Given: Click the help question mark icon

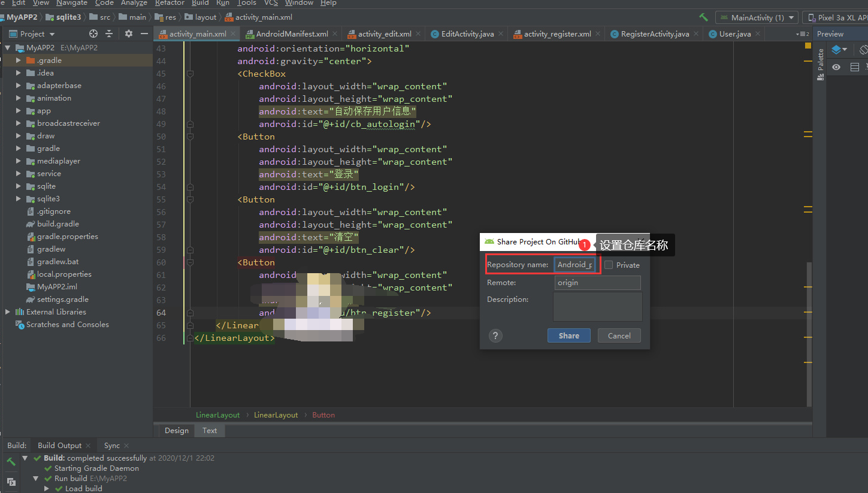Looking at the screenshot, I should [x=495, y=335].
